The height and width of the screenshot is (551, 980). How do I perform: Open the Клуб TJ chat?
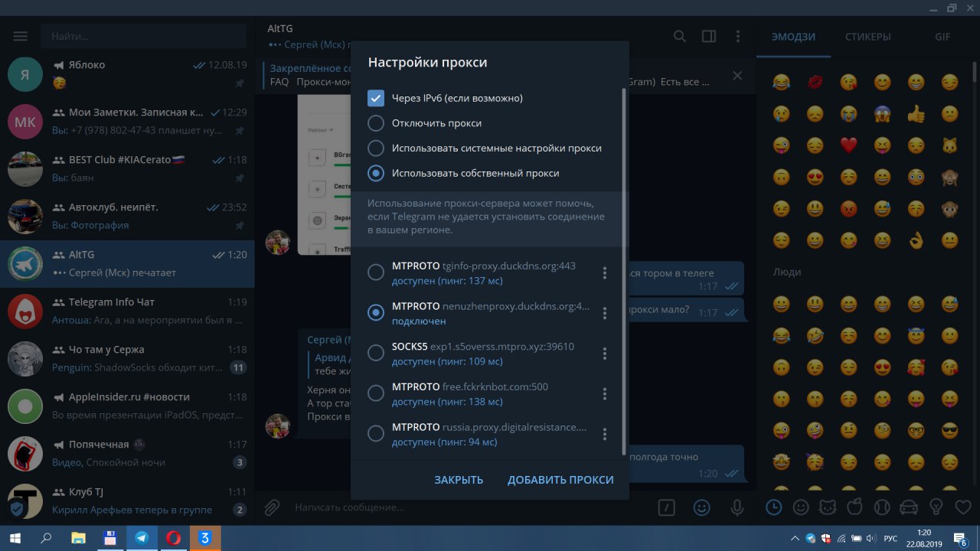pyautogui.click(x=127, y=500)
